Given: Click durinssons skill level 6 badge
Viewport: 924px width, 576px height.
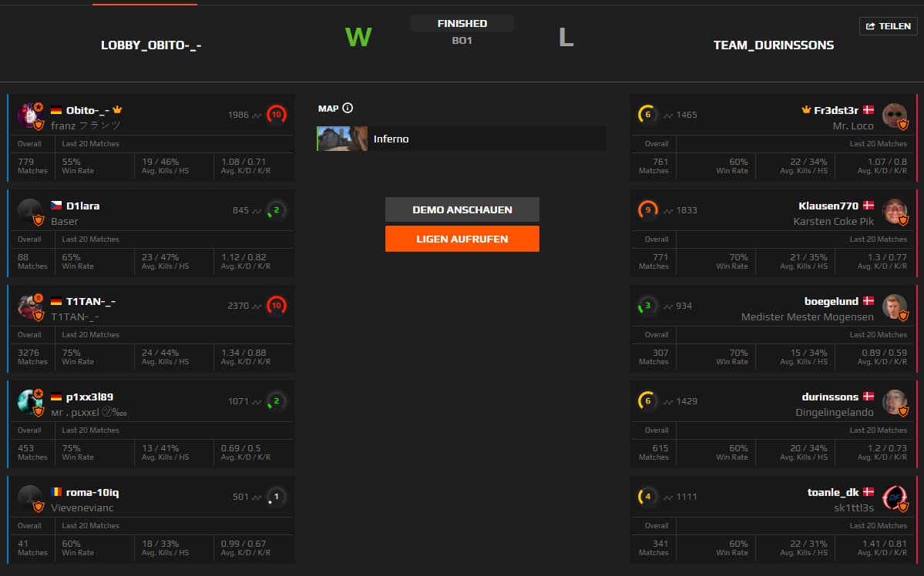Looking at the screenshot, I should pos(647,400).
